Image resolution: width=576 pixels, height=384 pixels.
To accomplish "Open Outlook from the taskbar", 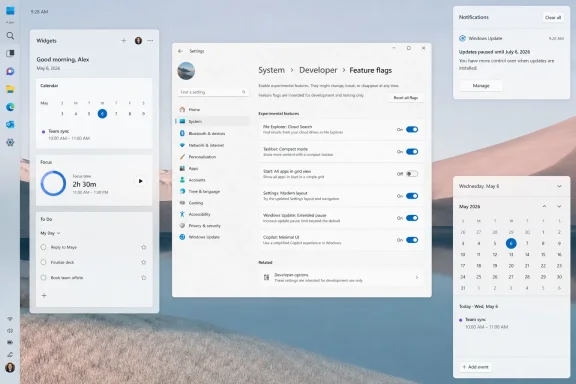I will click(x=10, y=125).
